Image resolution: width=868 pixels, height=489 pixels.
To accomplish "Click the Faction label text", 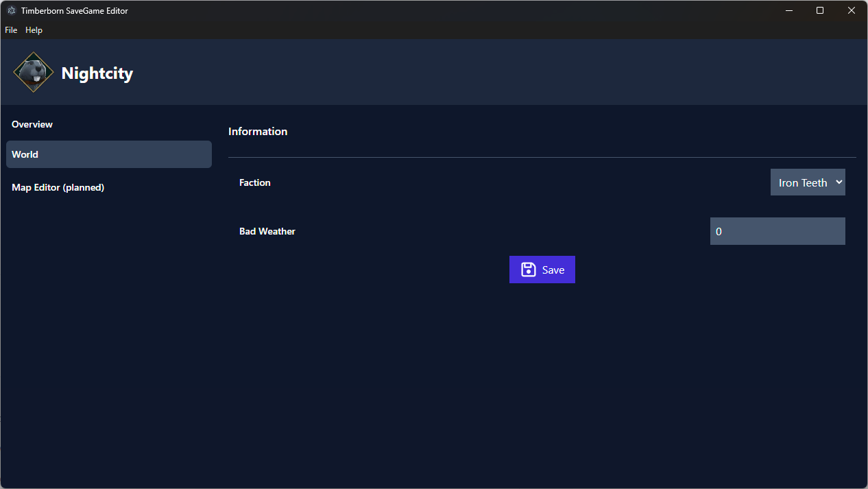I will [x=255, y=182].
